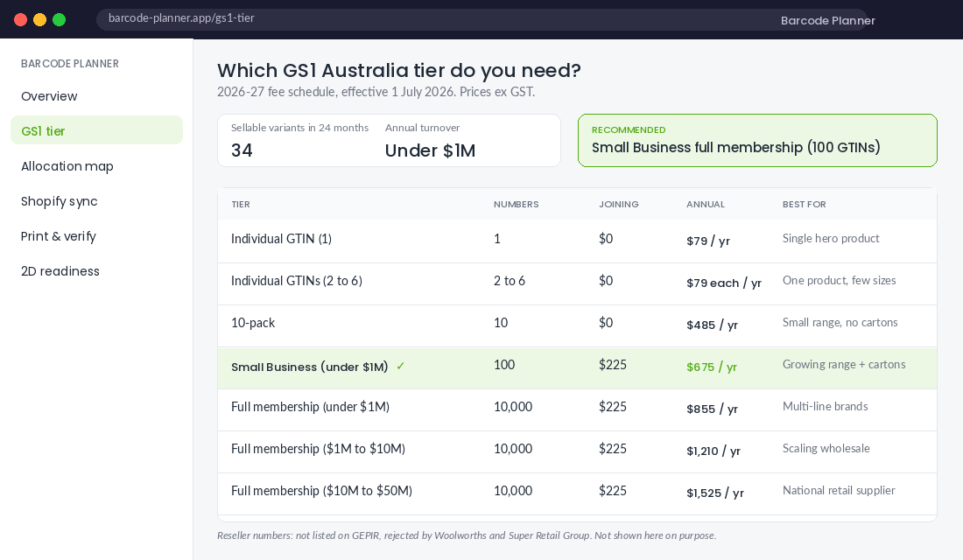Select the Small Business (under $1M) row
Image resolution: width=963 pixels, height=560 pixels.
[x=577, y=367]
